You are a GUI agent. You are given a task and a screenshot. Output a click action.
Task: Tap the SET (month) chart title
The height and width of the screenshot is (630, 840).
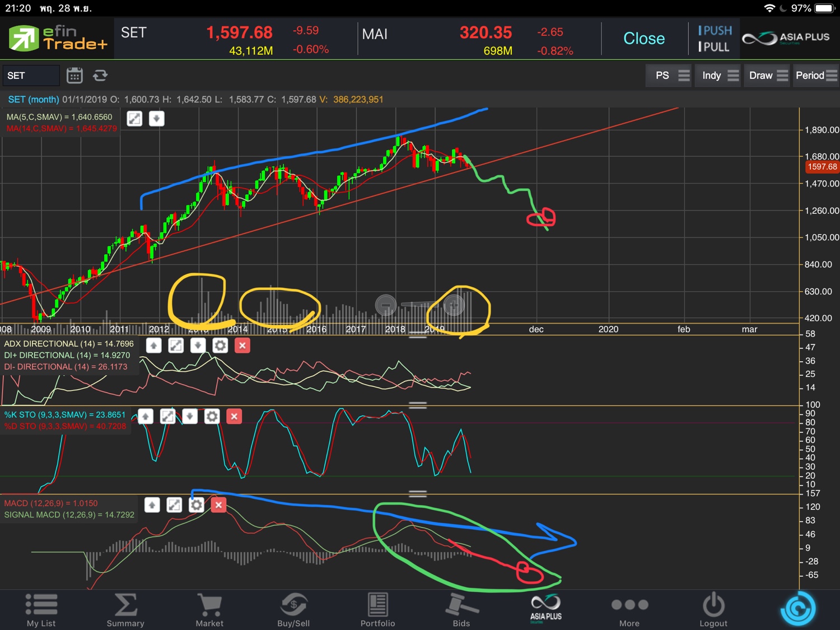[x=34, y=100]
